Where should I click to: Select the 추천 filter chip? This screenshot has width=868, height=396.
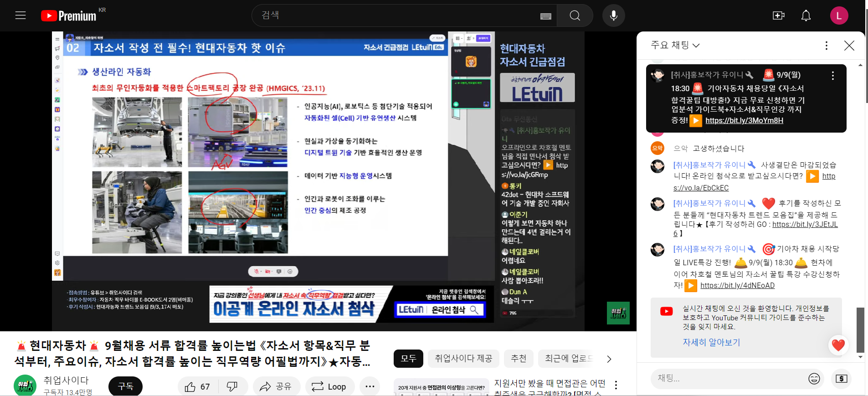(x=519, y=359)
